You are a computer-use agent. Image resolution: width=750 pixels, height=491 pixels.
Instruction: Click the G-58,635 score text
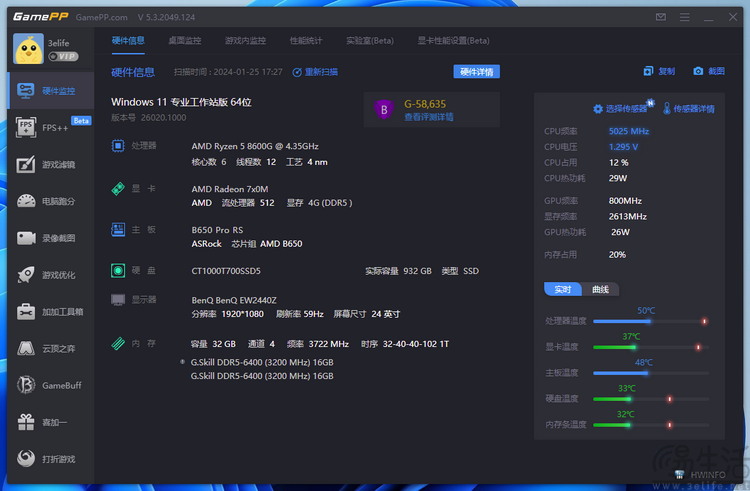tap(425, 104)
